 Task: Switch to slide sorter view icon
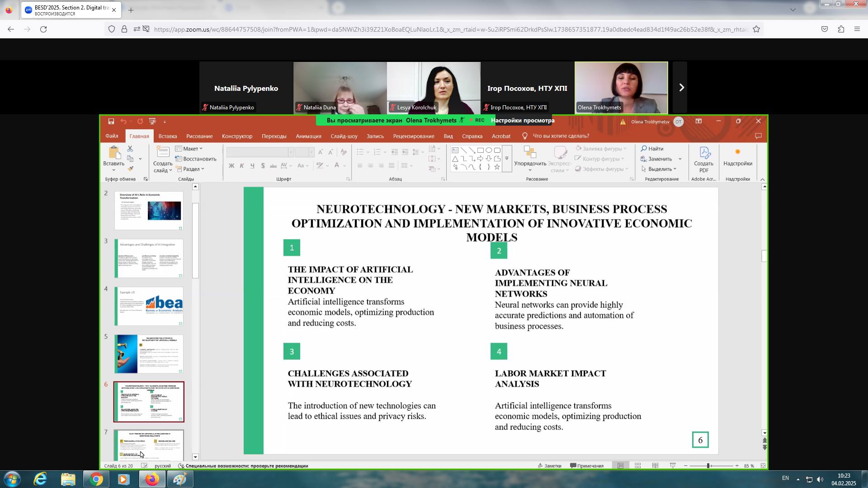click(x=637, y=466)
